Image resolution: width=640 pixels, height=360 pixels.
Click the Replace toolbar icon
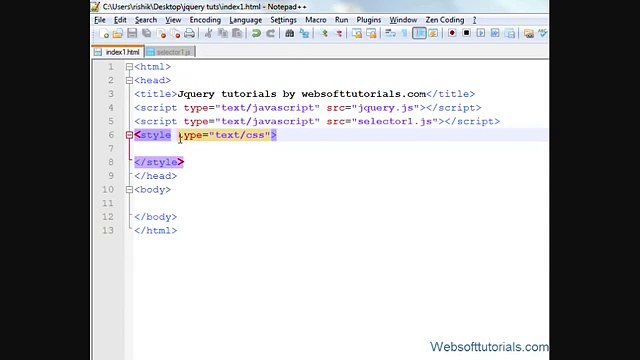click(x=304, y=33)
